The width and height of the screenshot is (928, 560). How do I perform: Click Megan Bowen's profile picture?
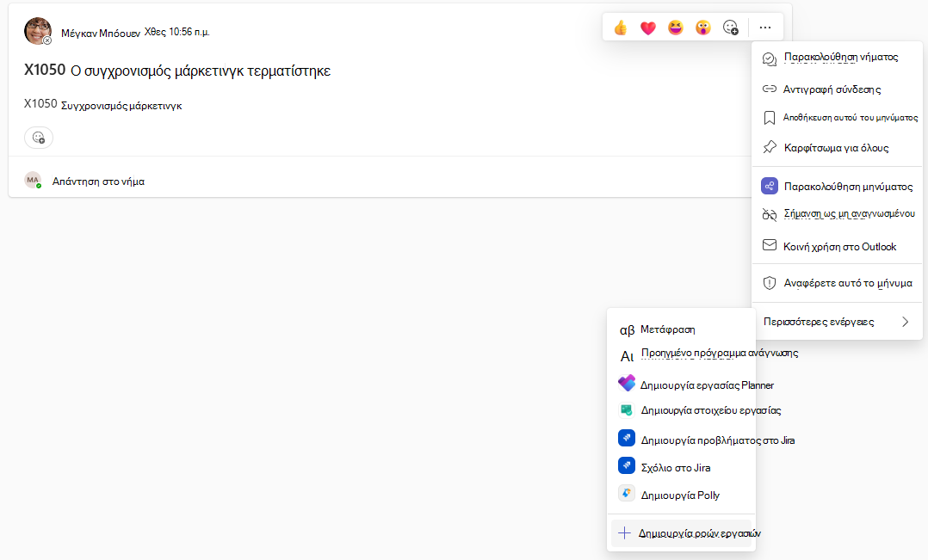coord(37,31)
